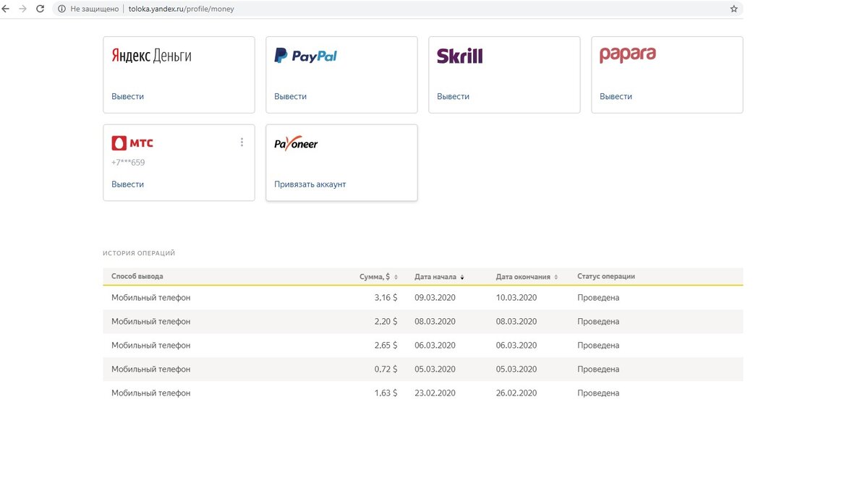
Task: Click end date 10.03.2020
Action: pos(516,298)
